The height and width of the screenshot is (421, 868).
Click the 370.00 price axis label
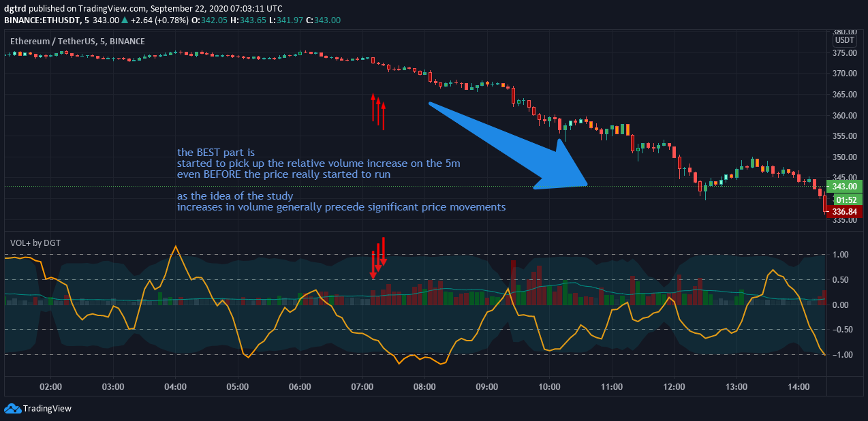point(845,74)
